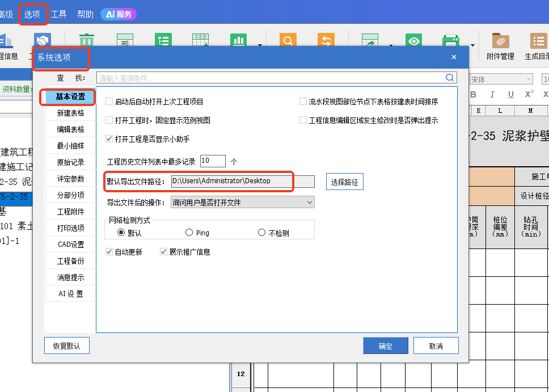This screenshot has width=549, height=392.
Task: Open the 帮助 menu
Action: [x=86, y=14]
